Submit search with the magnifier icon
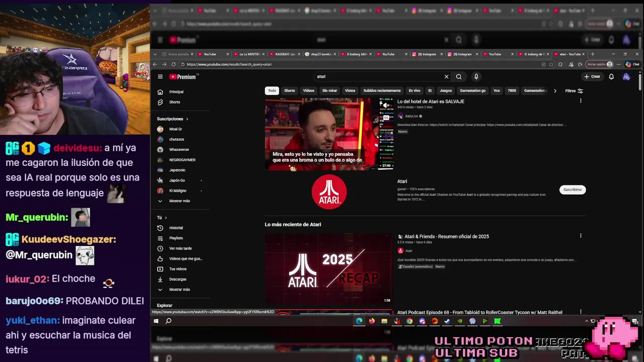 (x=459, y=77)
